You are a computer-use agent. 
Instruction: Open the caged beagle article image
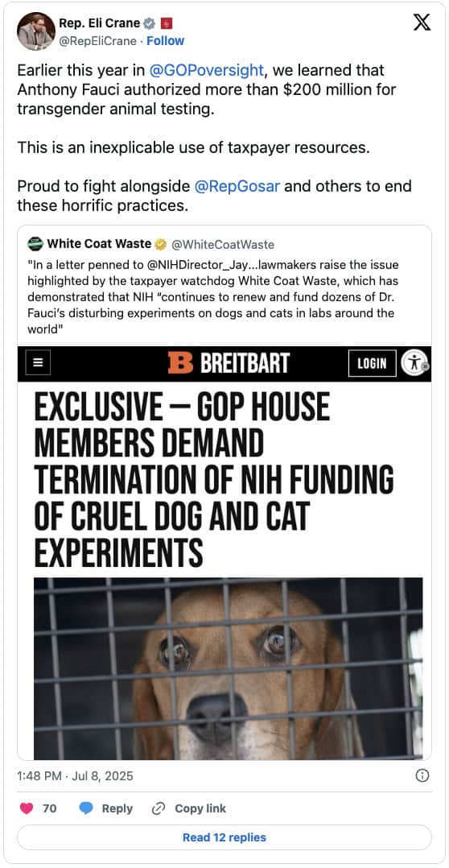[228, 668]
